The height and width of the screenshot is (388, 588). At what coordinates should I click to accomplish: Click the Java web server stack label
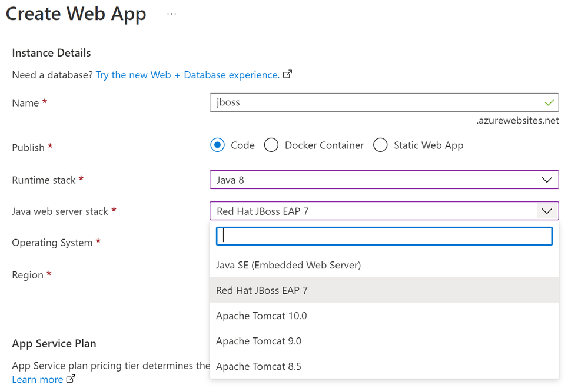(x=60, y=211)
